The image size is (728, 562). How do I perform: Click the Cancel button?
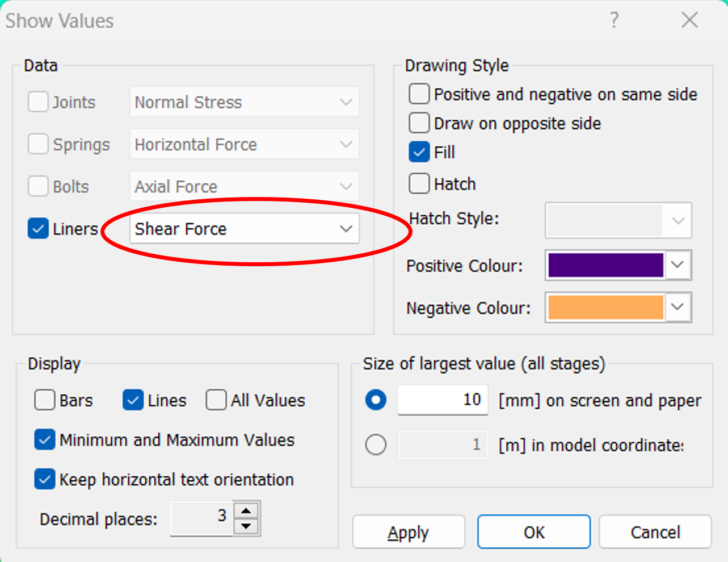655,532
